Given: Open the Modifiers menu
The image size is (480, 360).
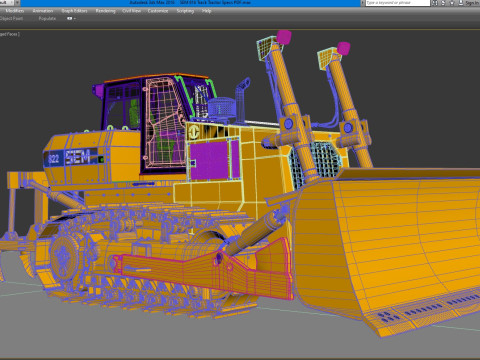Looking at the screenshot, I should click(x=15, y=11).
